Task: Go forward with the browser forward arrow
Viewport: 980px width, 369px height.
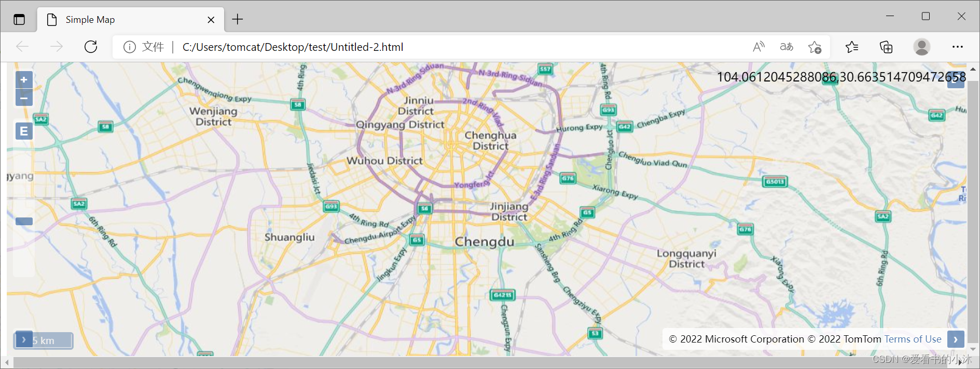Action: point(57,47)
